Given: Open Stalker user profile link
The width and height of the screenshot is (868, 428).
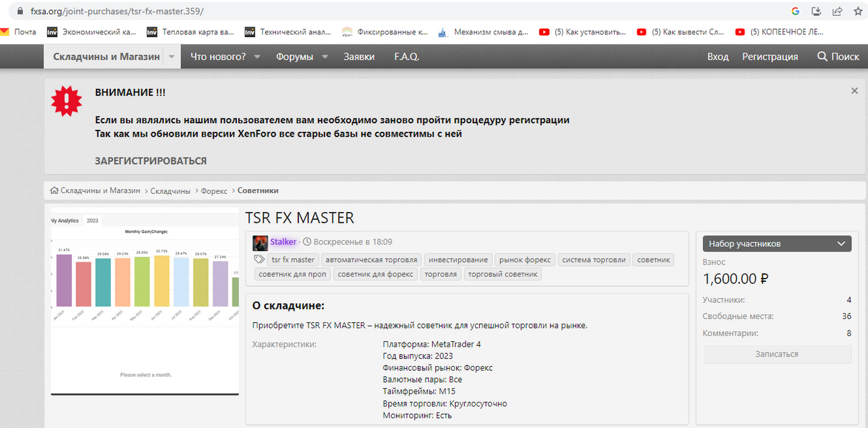Looking at the screenshot, I should click(x=283, y=242).
